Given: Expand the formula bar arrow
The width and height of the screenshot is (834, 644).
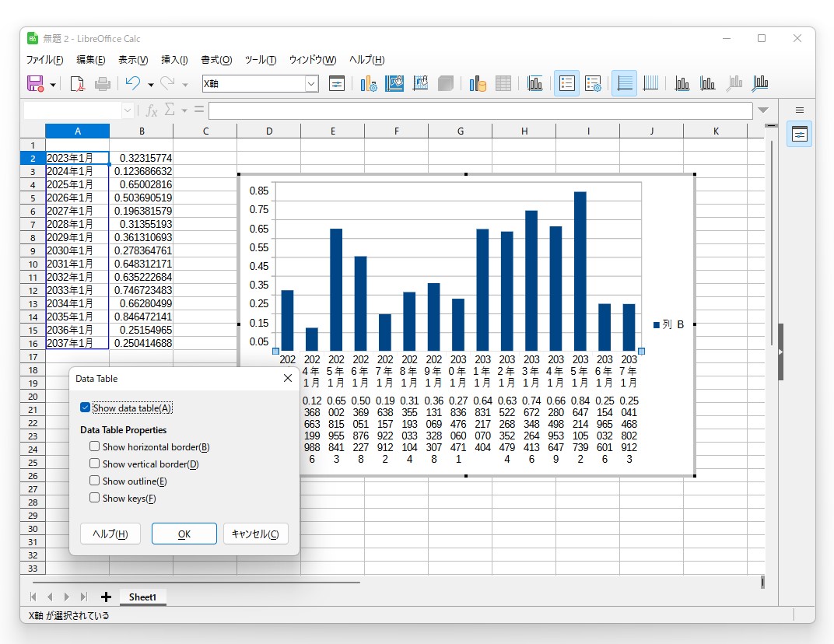Looking at the screenshot, I should (x=763, y=110).
